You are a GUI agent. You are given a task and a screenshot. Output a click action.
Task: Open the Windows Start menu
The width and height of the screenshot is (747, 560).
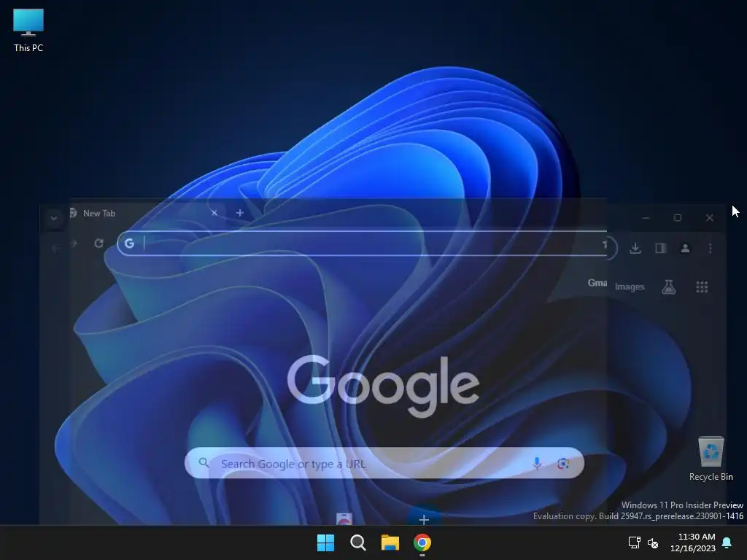click(326, 542)
